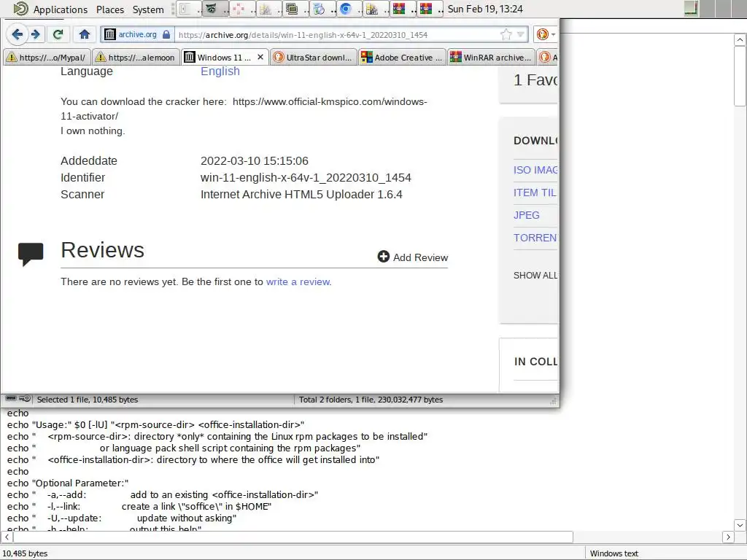Go forward with the browser forward arrow
Image resolution: width=747 pixels, height=560 pixels.
pos(35,34)
